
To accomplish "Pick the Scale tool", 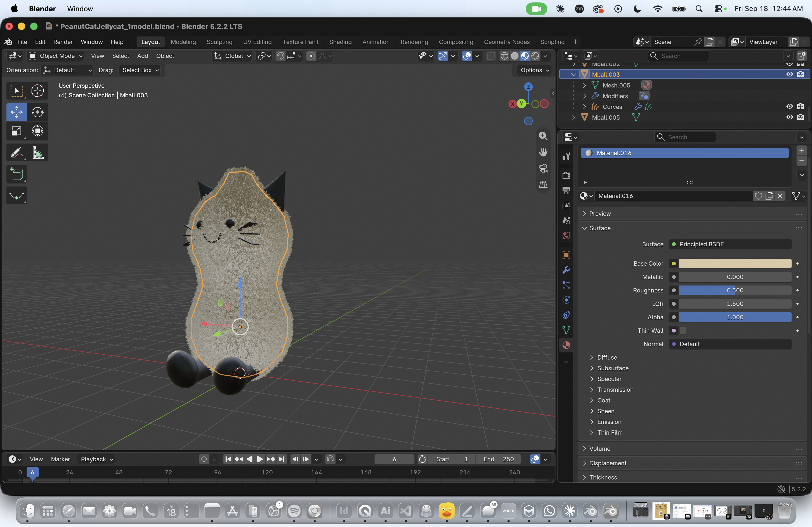I will tap(16, 131).
